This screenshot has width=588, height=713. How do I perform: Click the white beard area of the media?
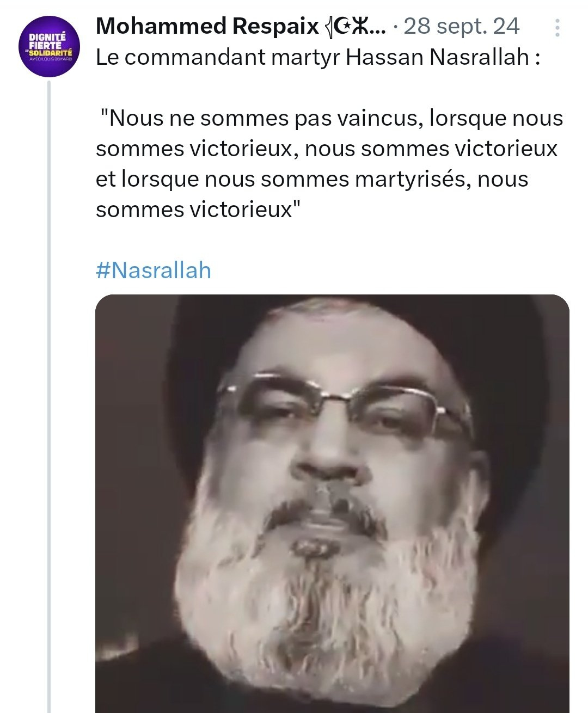tap(327, 588)
